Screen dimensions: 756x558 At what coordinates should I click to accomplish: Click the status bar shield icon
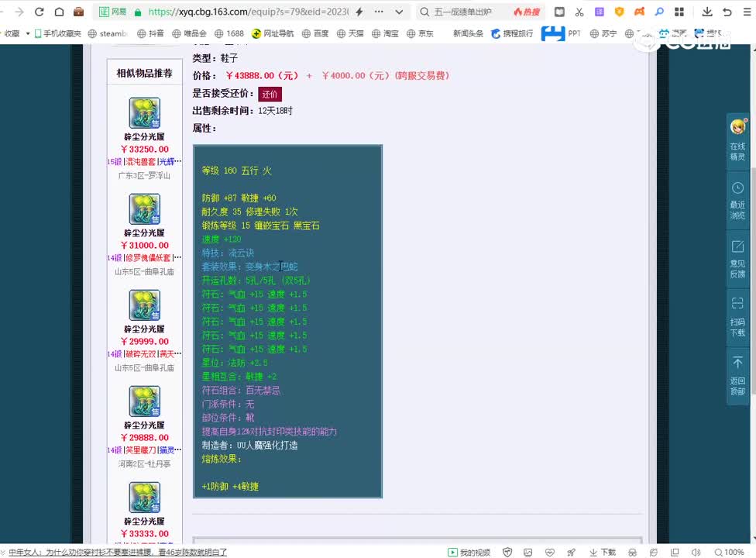(x=507, y=553)
